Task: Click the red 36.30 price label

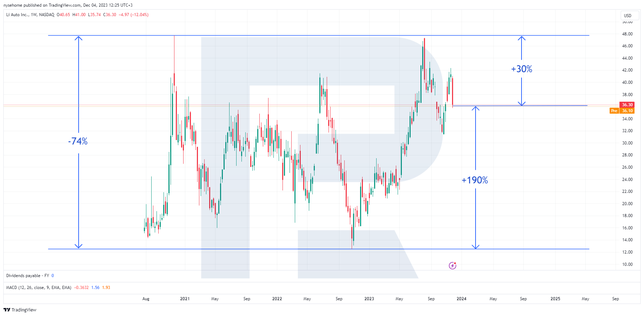Action: point(627,105)
